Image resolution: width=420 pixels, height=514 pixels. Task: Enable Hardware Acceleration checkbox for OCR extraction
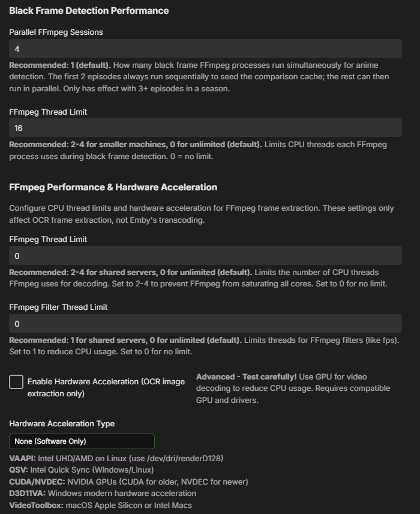(16, 382)
